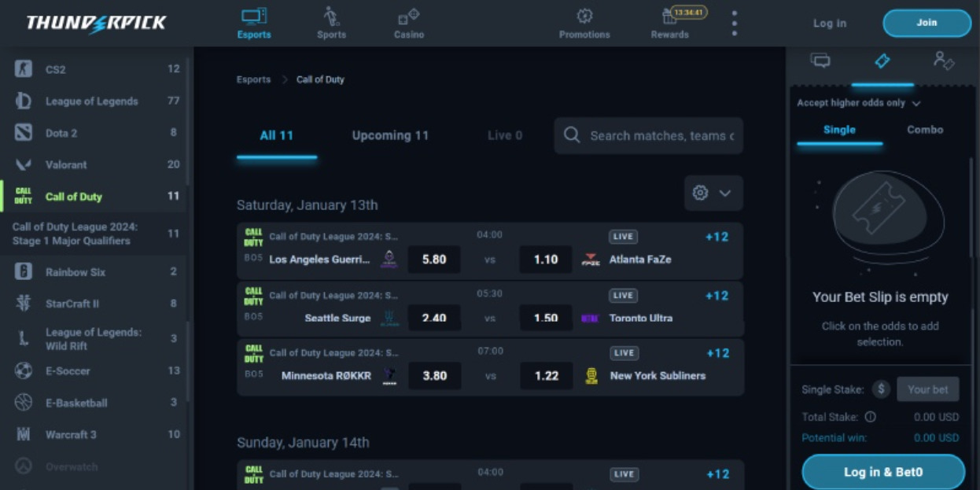980x490 pixels.
Task: Select the Single bet mode
Action: coord(838,130)
